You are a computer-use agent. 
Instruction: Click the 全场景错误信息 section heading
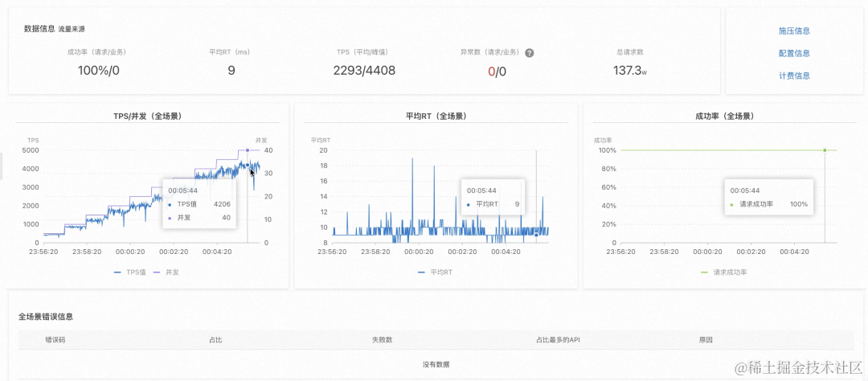tap(46, 317)
